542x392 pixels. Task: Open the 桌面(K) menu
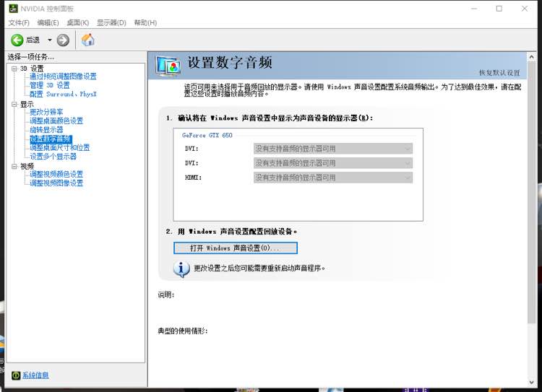78,23
